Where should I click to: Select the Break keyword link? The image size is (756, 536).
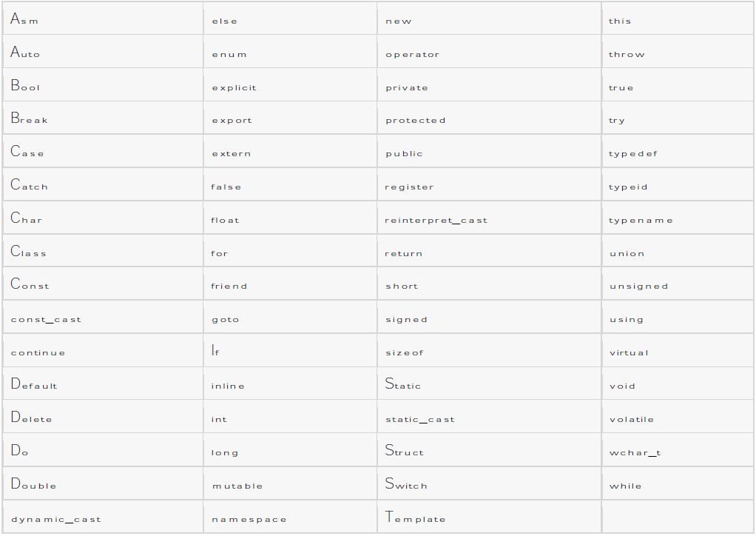tap(30, 119)
